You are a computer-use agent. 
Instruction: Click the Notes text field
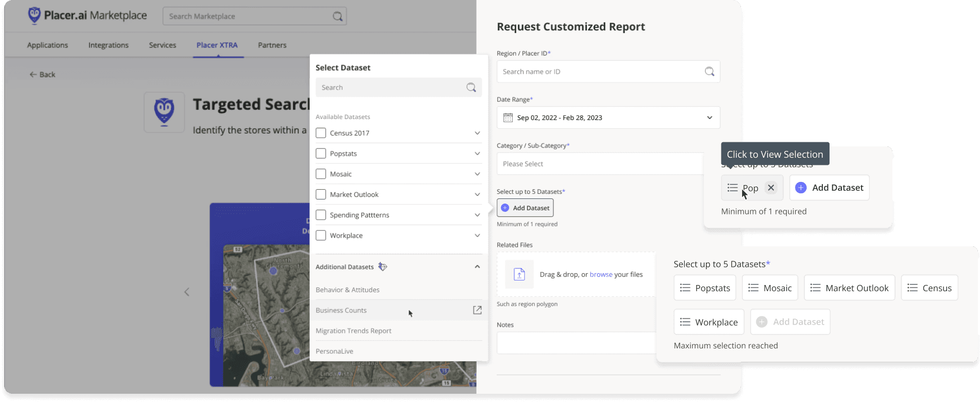click(x=576, y=343)
